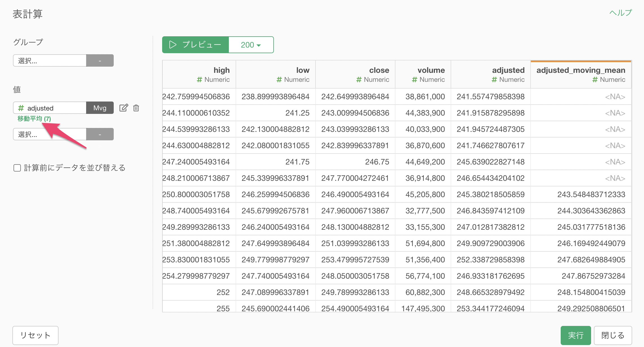Select the close column header

379,70
